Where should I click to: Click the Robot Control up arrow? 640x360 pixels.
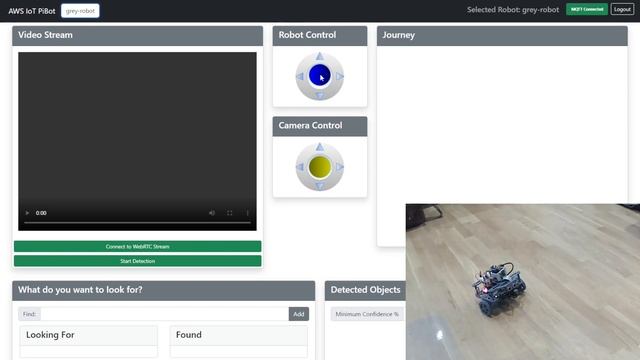320,56
